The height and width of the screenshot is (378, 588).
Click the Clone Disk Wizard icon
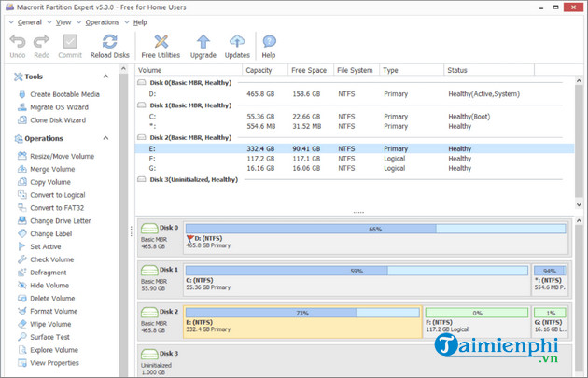tap(22, 120)
